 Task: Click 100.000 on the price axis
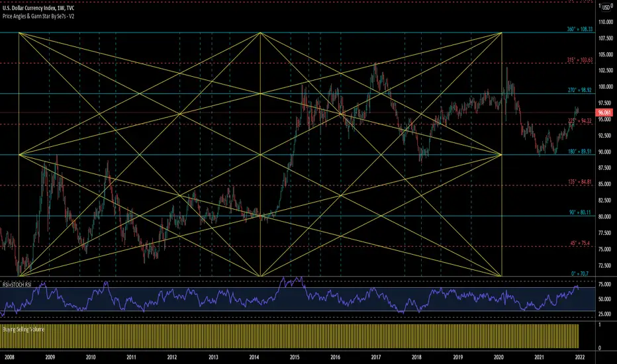pos(606,87)
